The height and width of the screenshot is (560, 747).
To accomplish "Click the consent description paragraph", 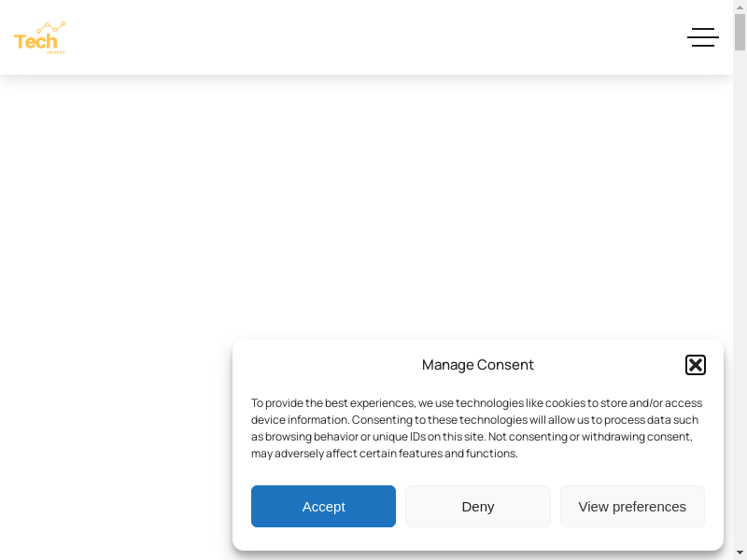I will tap(476, 428).
